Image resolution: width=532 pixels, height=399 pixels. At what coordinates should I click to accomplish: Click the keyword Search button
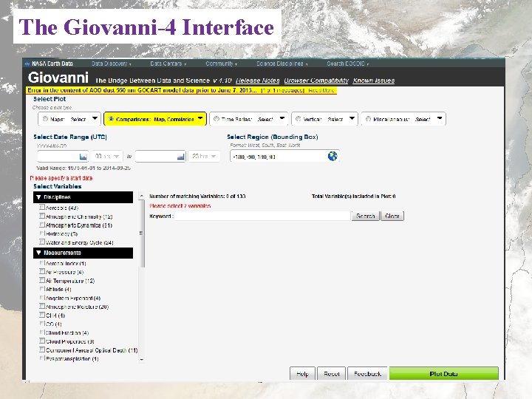[x=366, y=216]
